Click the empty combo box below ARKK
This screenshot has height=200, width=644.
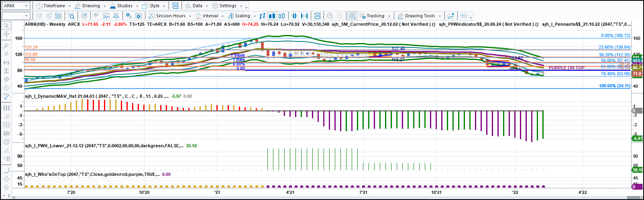[16, 16]
